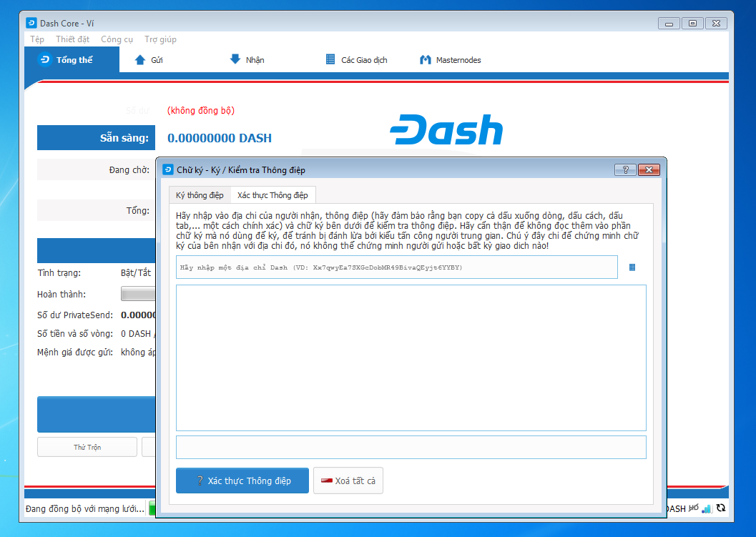The height and width of the screenshot is (537, 756).
Task: Click the large message text area
Action: (x=411, y=358)
